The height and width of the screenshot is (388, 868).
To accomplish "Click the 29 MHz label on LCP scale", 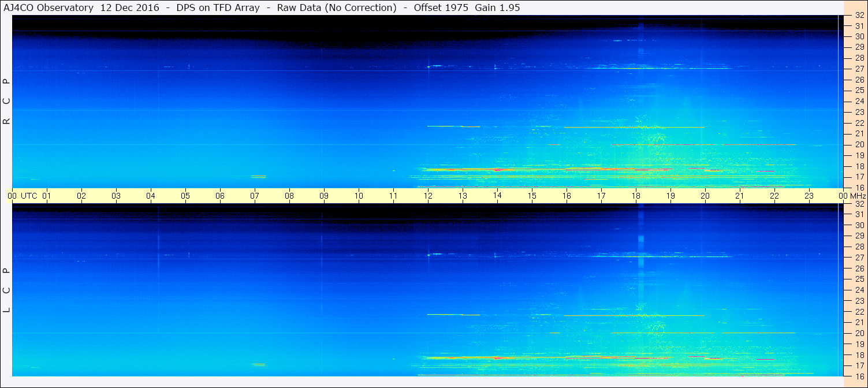I will (x=859, y=236).
